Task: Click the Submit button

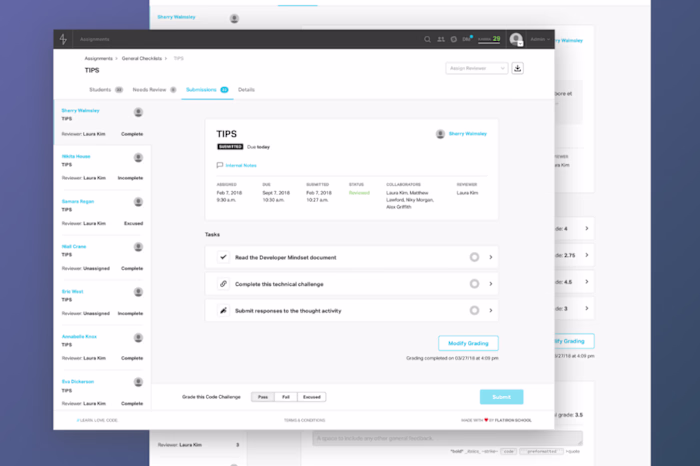Action: coord(501,397)
